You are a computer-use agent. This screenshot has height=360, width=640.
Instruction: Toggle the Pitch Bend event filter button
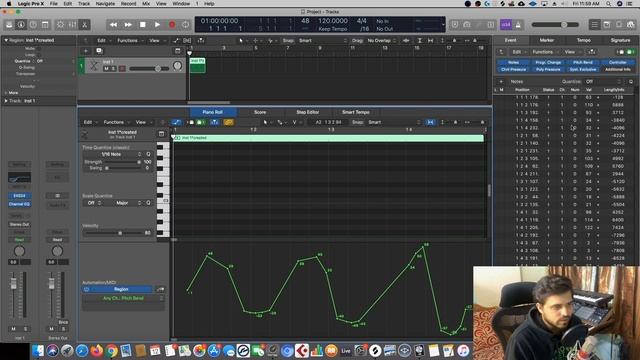(583, 62)
